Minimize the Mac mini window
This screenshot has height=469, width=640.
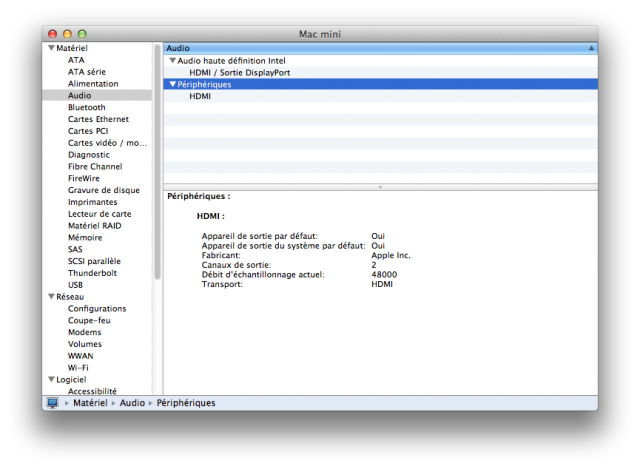pos(67,34)
